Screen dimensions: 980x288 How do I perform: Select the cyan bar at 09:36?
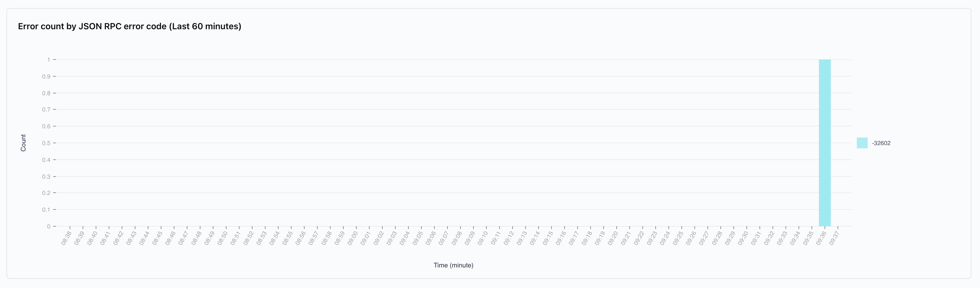[825, 143]
